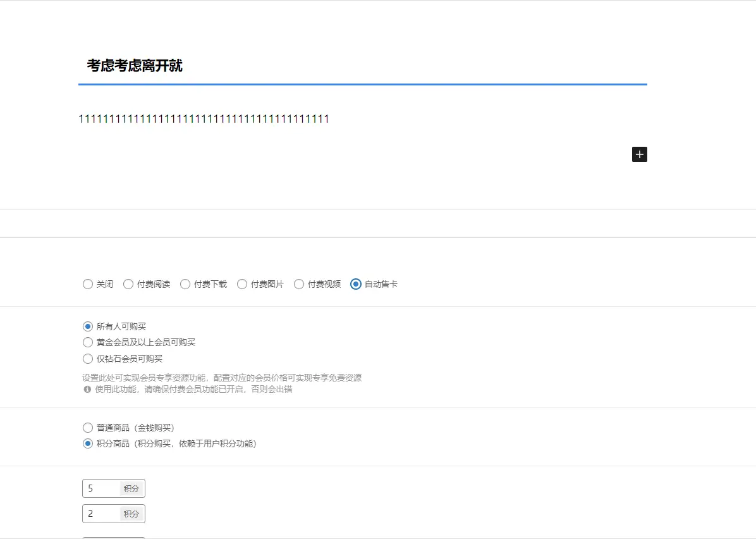Image resolution: width=756 pixels, height=539 pixels.
Task: Select 黄金会员及以上会员可购买 option
Action: pyautogui.click(x=88, y=342)
